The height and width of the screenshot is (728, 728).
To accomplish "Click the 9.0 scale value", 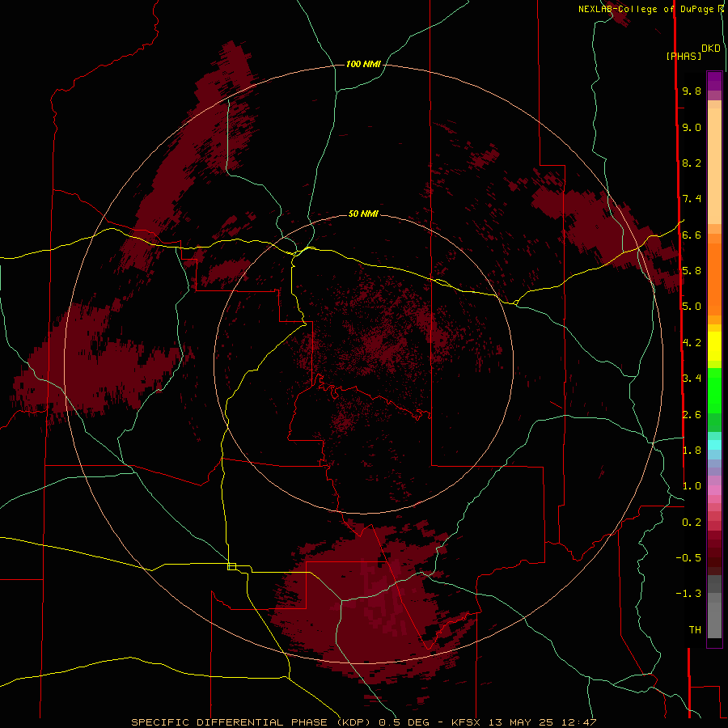I will (692, 127).
